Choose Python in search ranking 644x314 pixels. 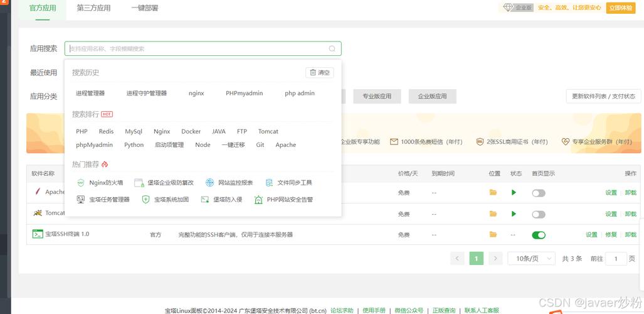click(x=134, y=144)
